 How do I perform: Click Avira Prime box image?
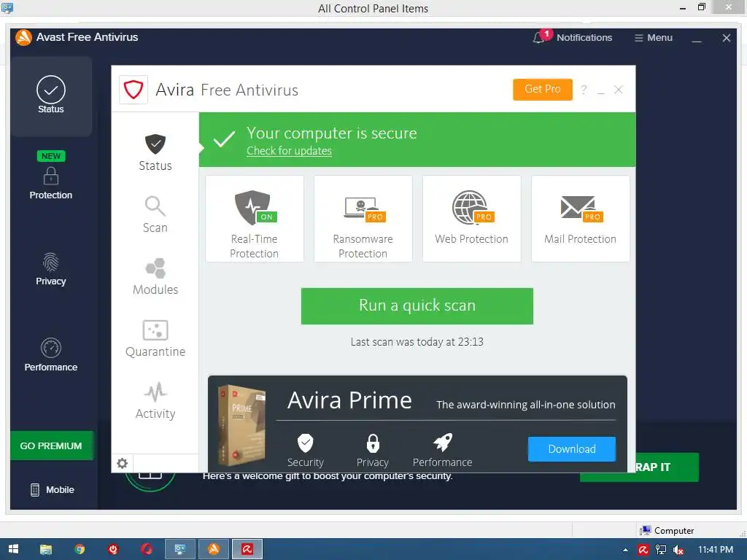[241, 425]
